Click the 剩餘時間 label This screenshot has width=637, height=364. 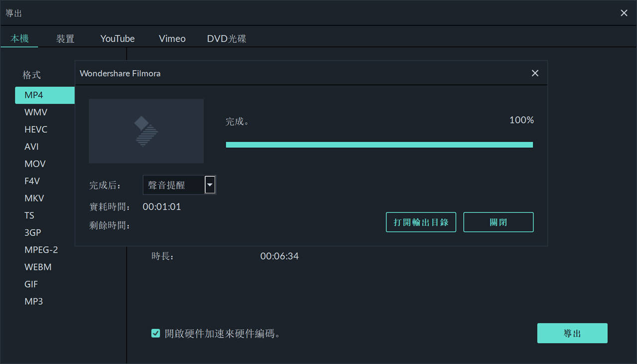click(x=110, y=226)
